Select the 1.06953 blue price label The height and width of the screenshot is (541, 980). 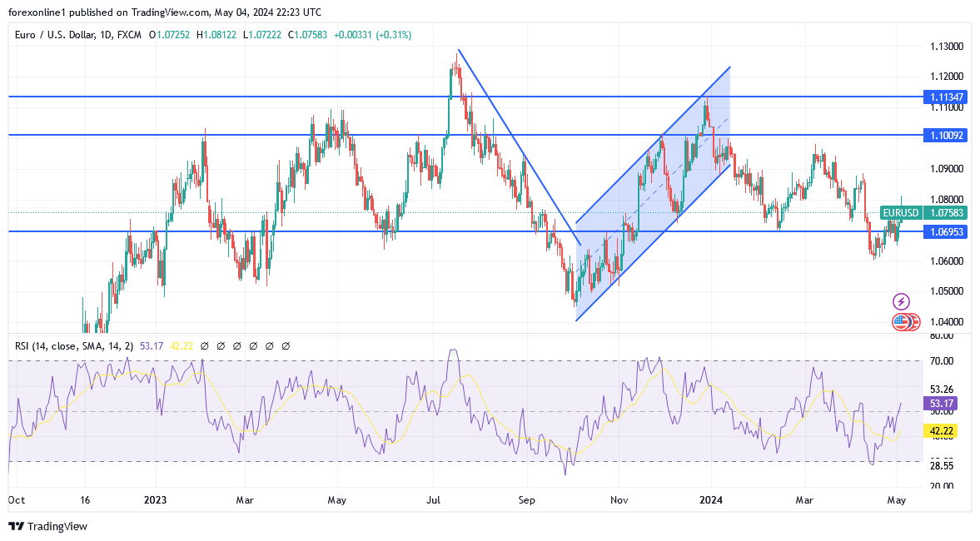click(x=946, y=231)
